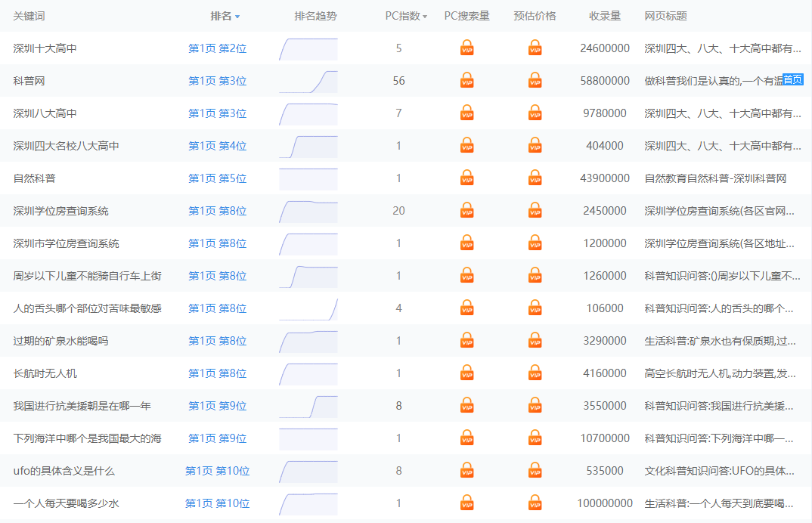Open VIP lock in PC搜索量 for 自然科普
The height and width of the screenshot is (523, 812).
(467, 178)
